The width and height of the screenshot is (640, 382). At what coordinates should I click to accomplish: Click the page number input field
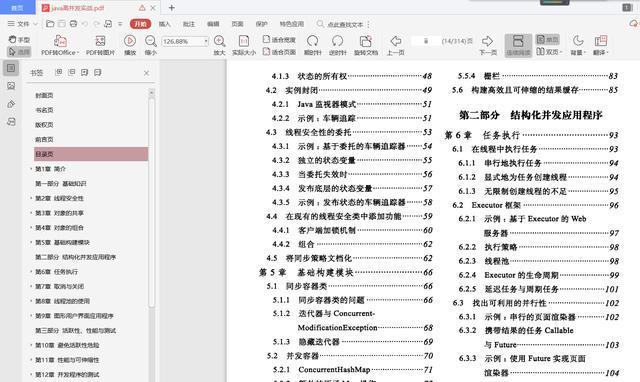coord(425,41)
